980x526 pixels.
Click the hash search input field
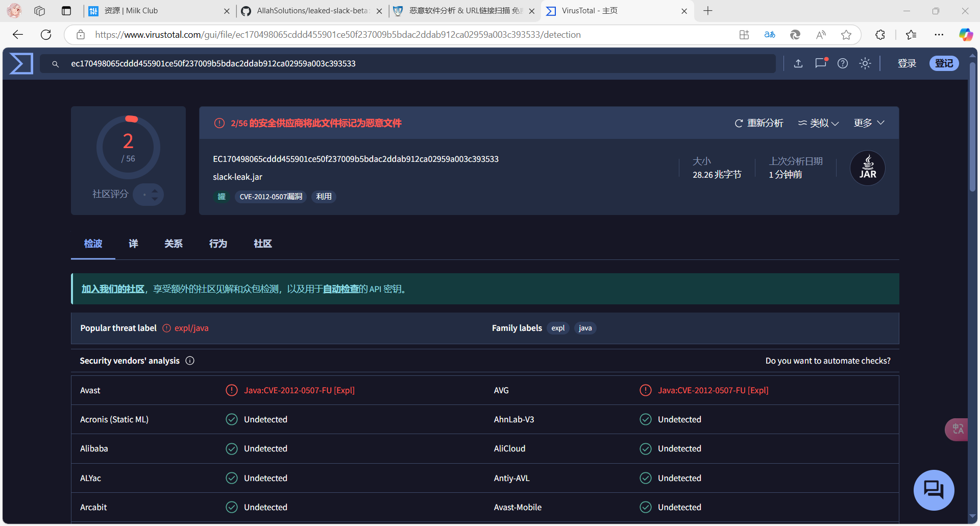pyautogui.click(x=408, y=63)
